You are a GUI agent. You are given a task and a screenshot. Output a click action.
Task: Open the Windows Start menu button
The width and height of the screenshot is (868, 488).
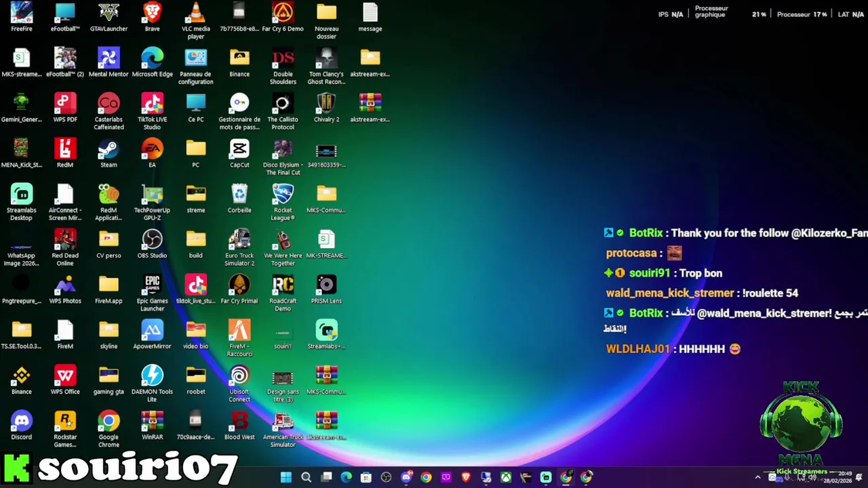coord(286,477)
